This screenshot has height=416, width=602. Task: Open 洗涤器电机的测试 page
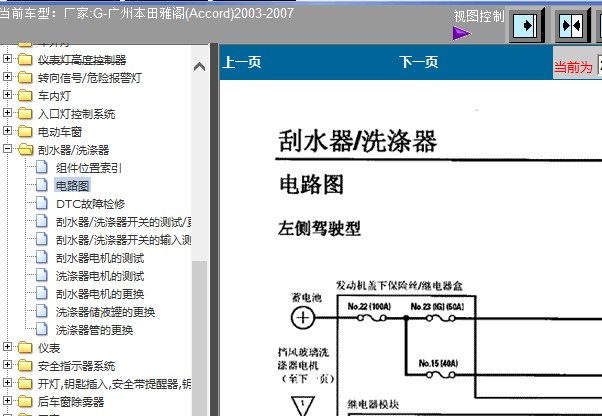(100, 276)
